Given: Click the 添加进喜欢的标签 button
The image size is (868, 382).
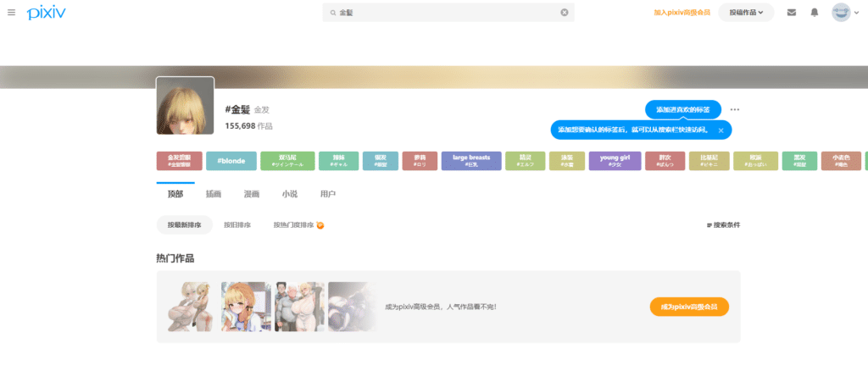Looking at the screenshot, I should pyautogui.click(x=683, y=109).
